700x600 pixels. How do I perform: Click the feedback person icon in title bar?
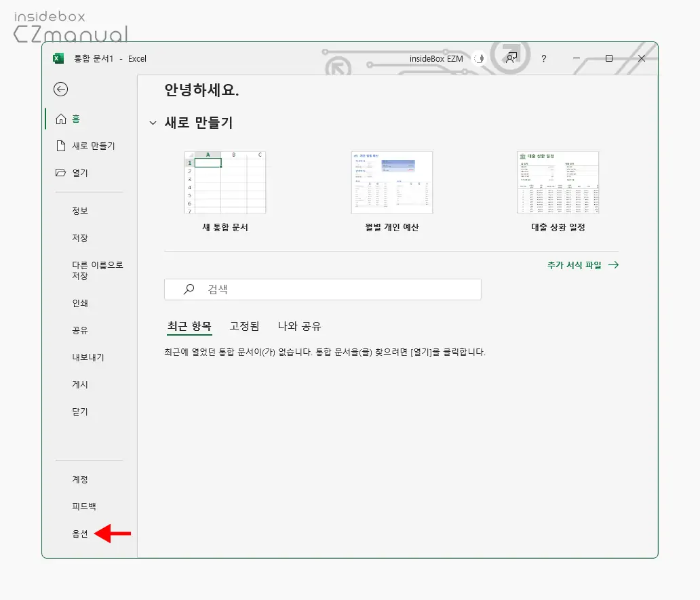(x=511, y=58)
